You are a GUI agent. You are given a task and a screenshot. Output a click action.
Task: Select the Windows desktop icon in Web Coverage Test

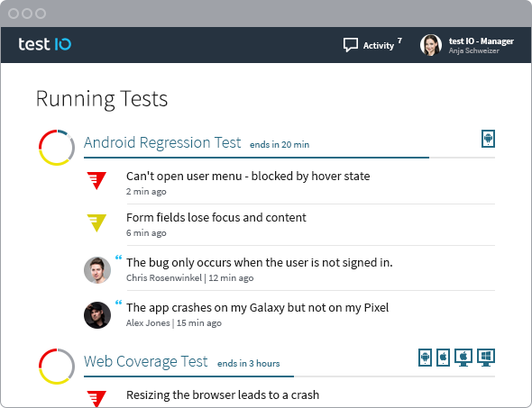tap(486, 358)
